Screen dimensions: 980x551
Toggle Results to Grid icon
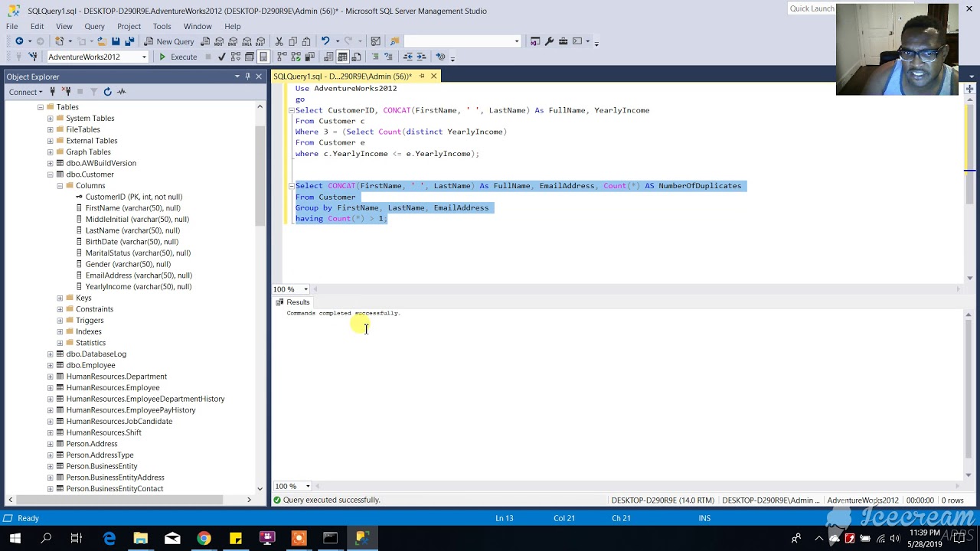(x=342, y=57)
